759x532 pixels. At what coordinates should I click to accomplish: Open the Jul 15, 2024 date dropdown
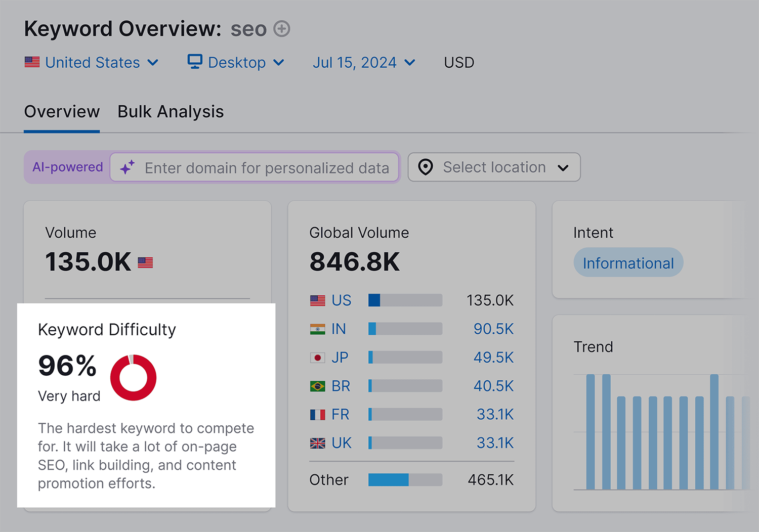coord(364,62)
